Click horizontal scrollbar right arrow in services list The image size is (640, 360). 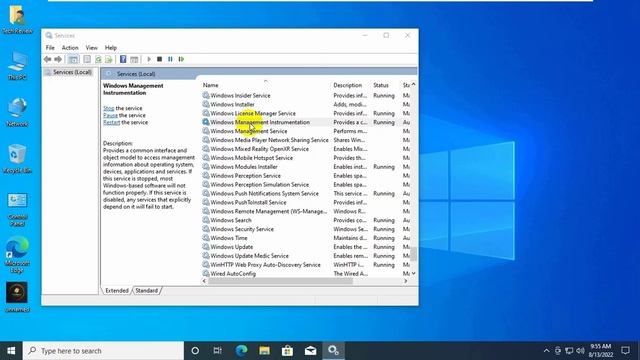point(405,281)
